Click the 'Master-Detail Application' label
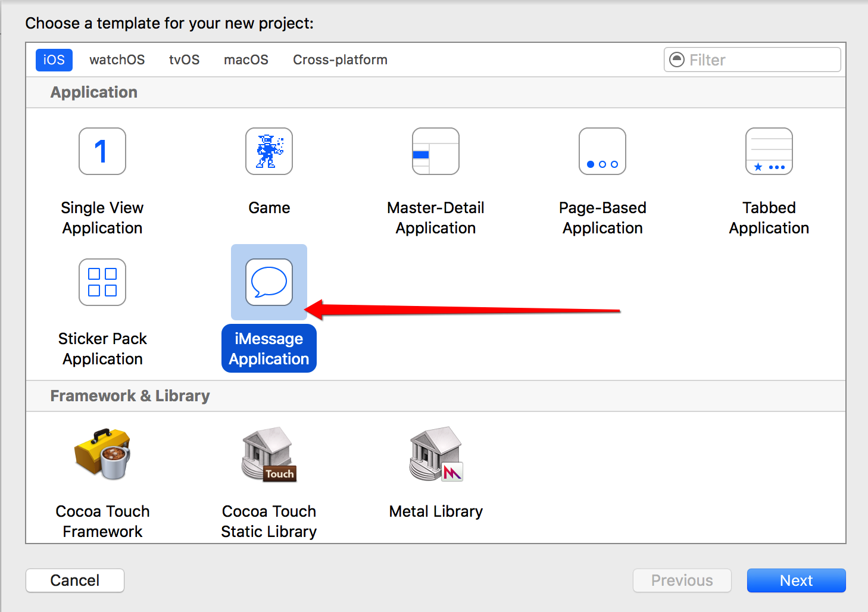 pos(436,218)
